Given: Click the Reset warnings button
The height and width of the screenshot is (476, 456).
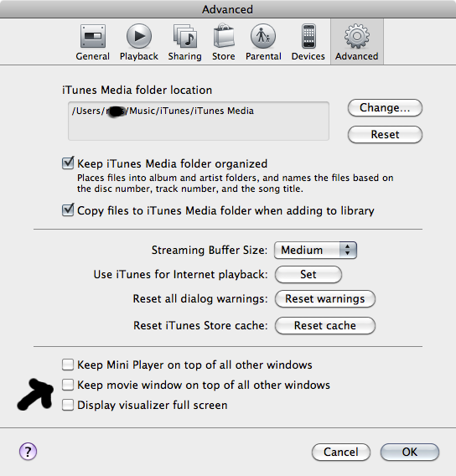Looking at the screenshot, I should pyautogui.click(x=325, y=298).
